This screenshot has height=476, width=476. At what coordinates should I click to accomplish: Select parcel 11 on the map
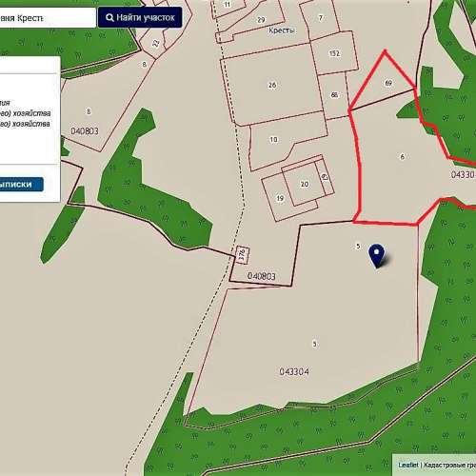click(228, 4)
